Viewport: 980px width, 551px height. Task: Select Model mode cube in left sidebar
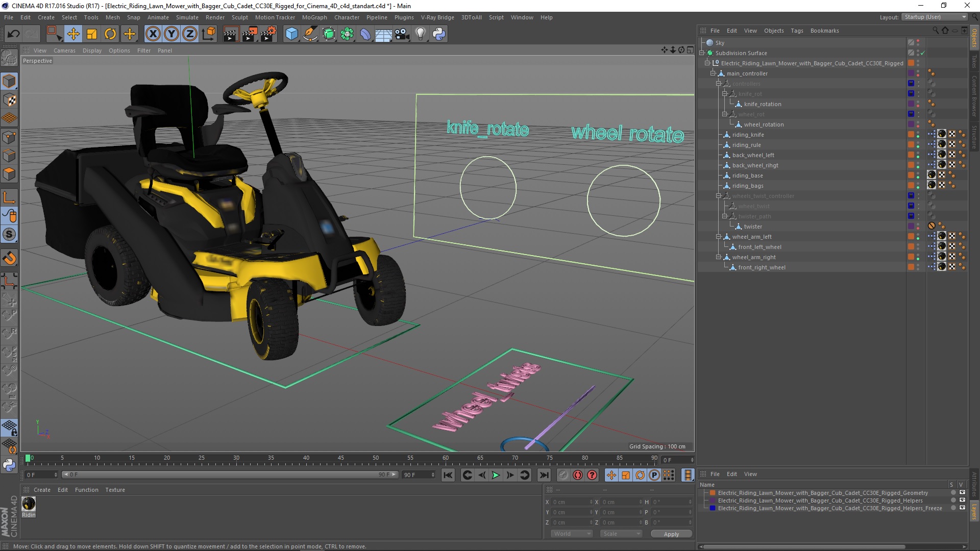click(x=9, y=81)
